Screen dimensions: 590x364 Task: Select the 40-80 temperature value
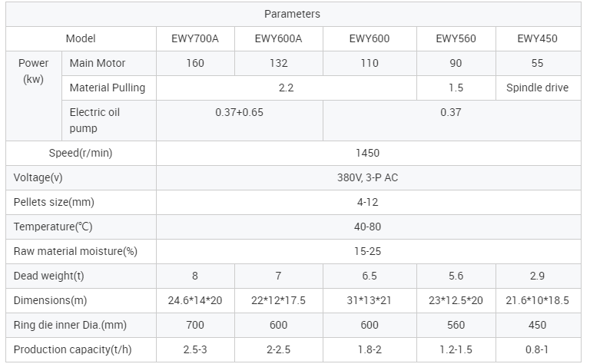pos(369,227)
